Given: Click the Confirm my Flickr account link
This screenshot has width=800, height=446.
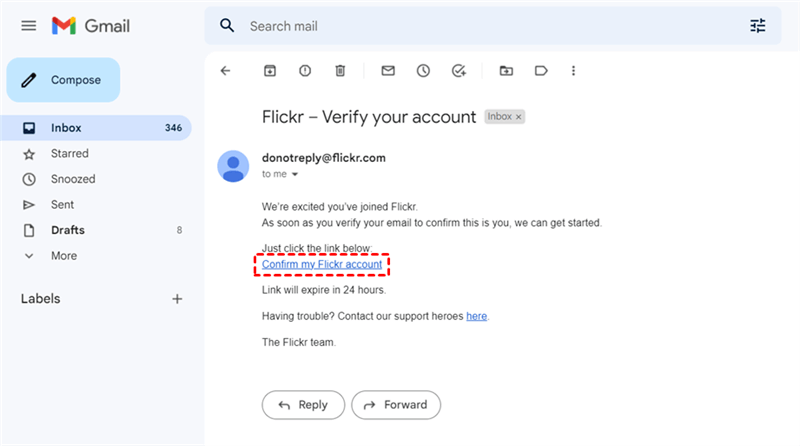Looking at the screenshot, I should (x=322, y=265).
